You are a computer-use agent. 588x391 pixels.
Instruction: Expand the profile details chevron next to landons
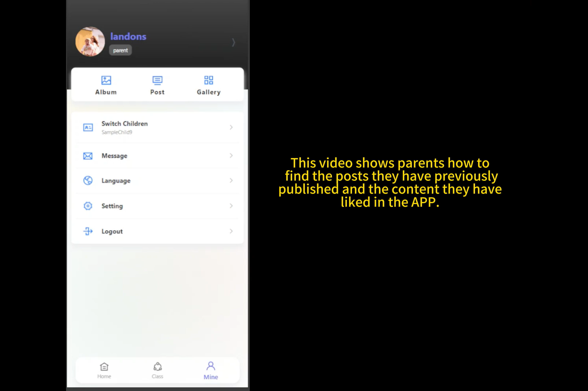click(x=233, y=42)
